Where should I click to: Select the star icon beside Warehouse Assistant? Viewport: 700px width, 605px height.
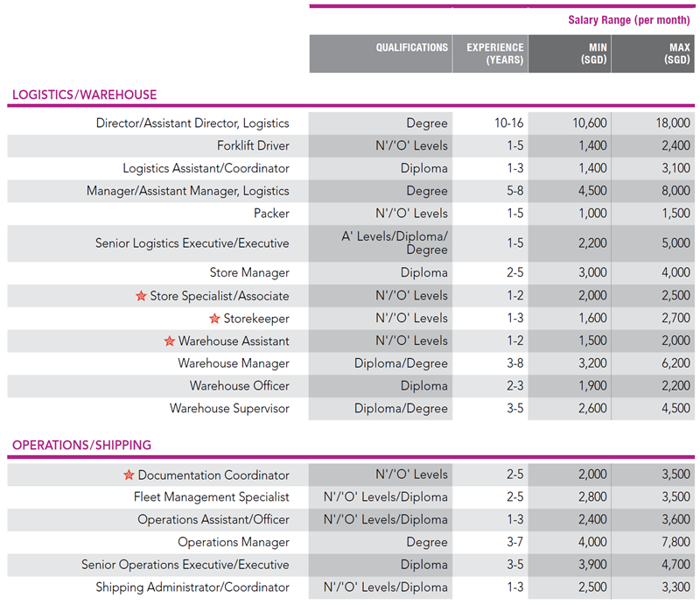click(x=170, y=341)
